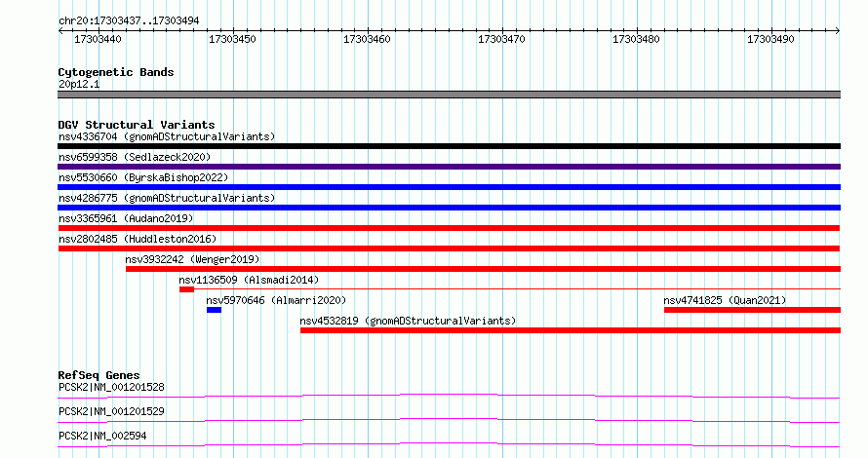The height and width of the screenshot is (458, 868).
Task: Click the 20p12.1 band label
Action: click(79, 84)
